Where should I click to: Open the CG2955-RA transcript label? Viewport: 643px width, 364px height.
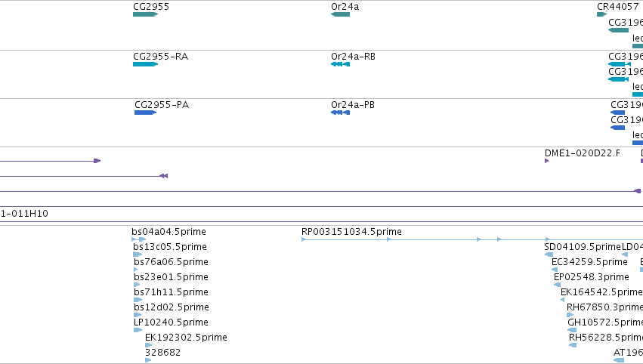[x=160, y=57]
